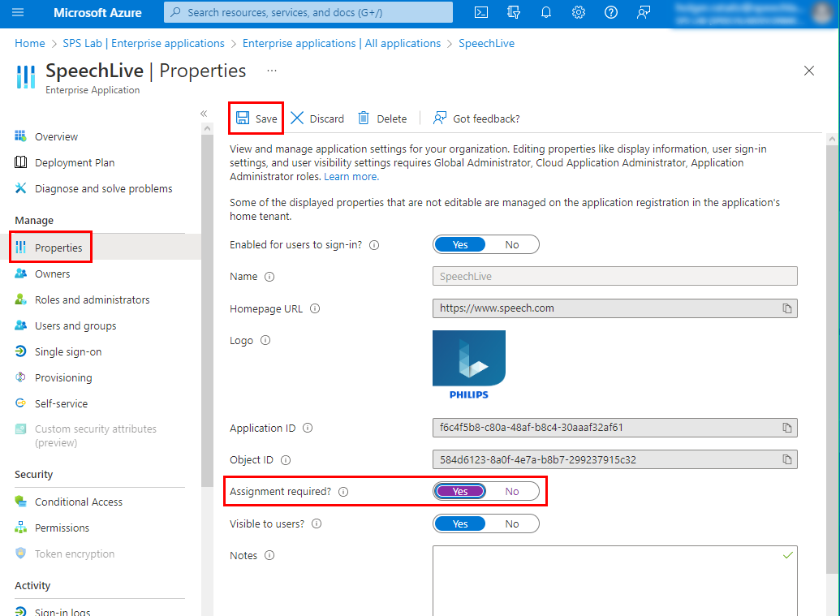Click the Philips application logo image
This screenshot has width=840, height=616.
tap(469, 364)
